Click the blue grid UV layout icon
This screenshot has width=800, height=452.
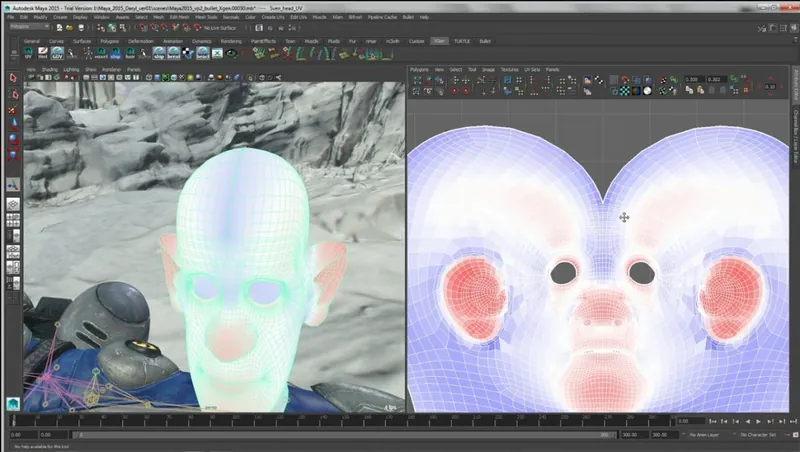507,80
